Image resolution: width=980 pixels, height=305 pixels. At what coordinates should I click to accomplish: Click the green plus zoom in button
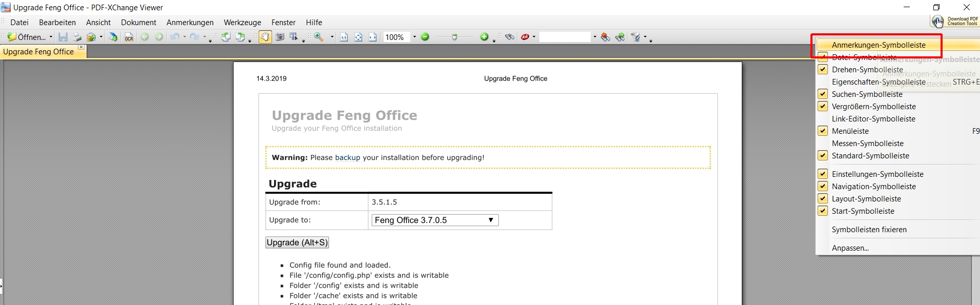[484, 37]
